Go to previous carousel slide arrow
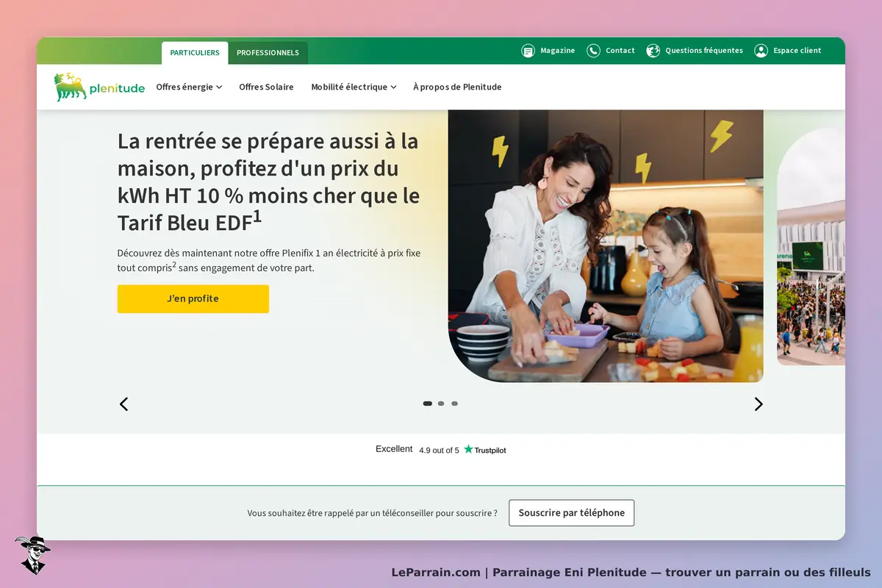The height and width of the screenshot is (588, 882). pos(124,404)
